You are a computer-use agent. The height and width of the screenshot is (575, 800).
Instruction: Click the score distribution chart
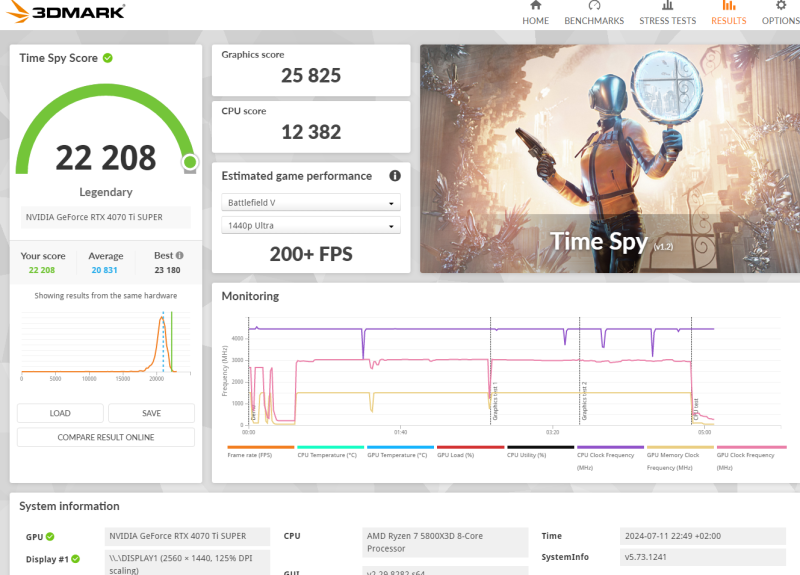pos(106,344)
